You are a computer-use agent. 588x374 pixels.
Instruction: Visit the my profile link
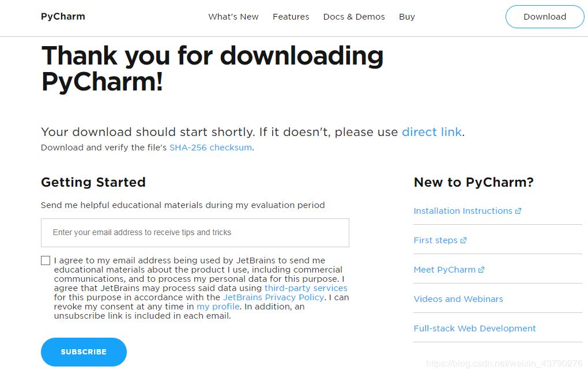pyautogui.click(x=218, y=307)
